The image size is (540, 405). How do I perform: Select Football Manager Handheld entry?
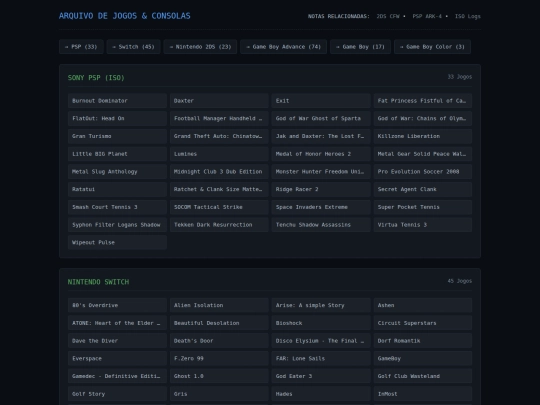(219, 118)
